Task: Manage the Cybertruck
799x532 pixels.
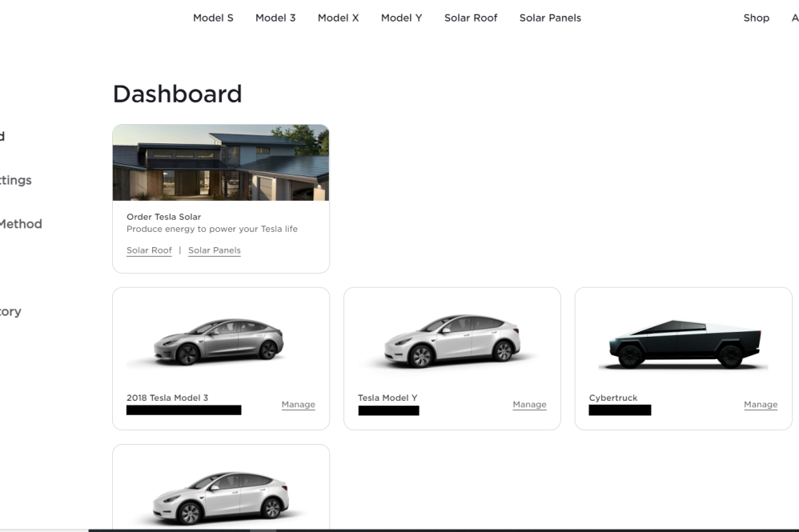Action: coord(761,404)
